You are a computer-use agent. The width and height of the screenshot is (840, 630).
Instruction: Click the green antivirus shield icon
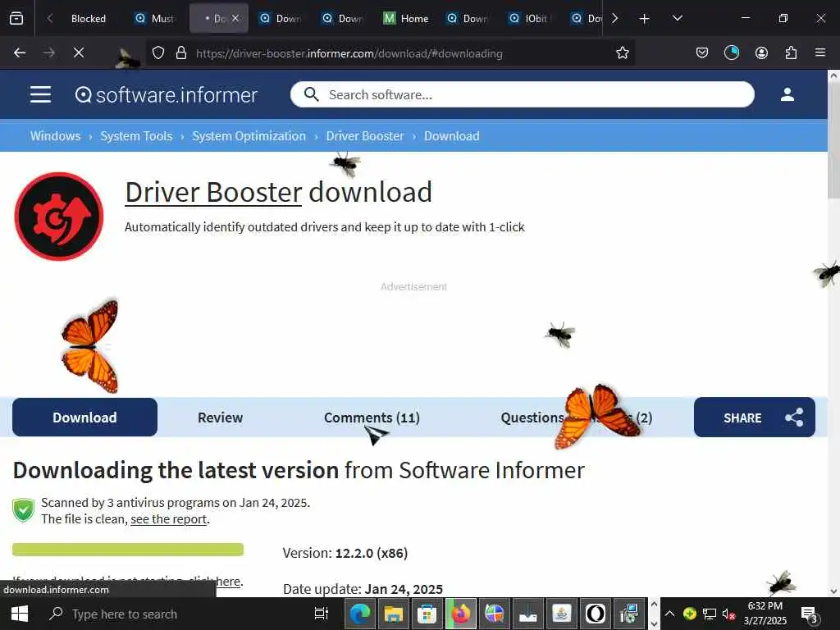tap(24, 510)
